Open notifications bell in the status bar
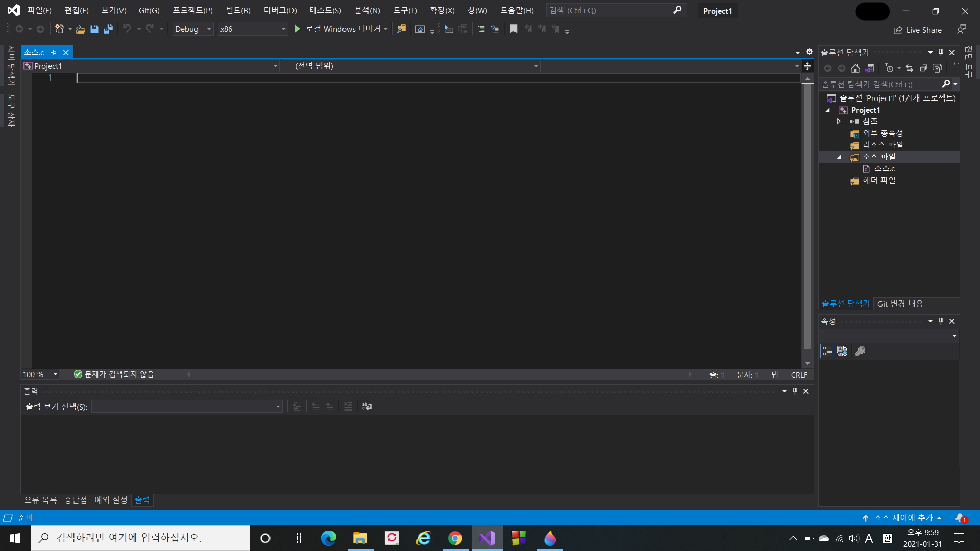The width and height of the screenshot is (980, 551). (x=961, y=518)
